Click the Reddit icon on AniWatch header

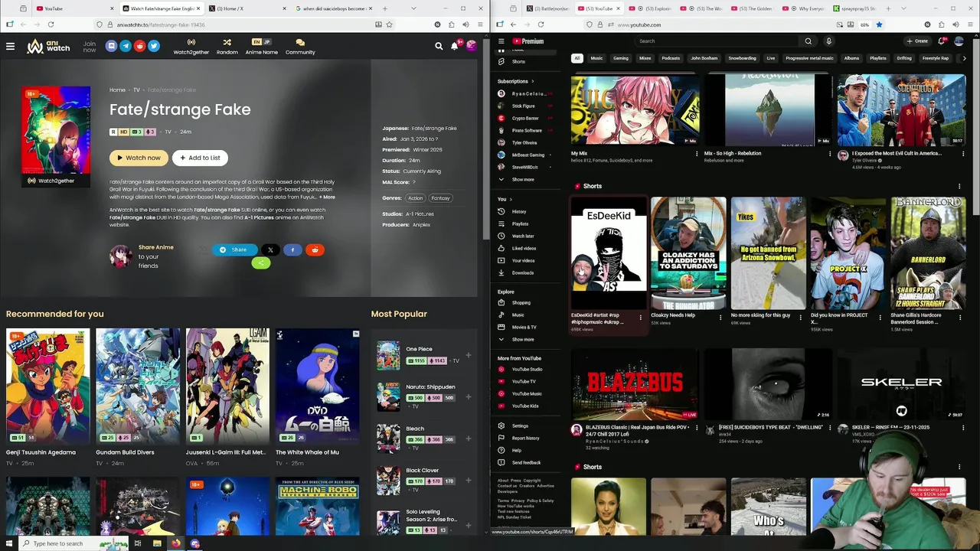tap(139, 46)
